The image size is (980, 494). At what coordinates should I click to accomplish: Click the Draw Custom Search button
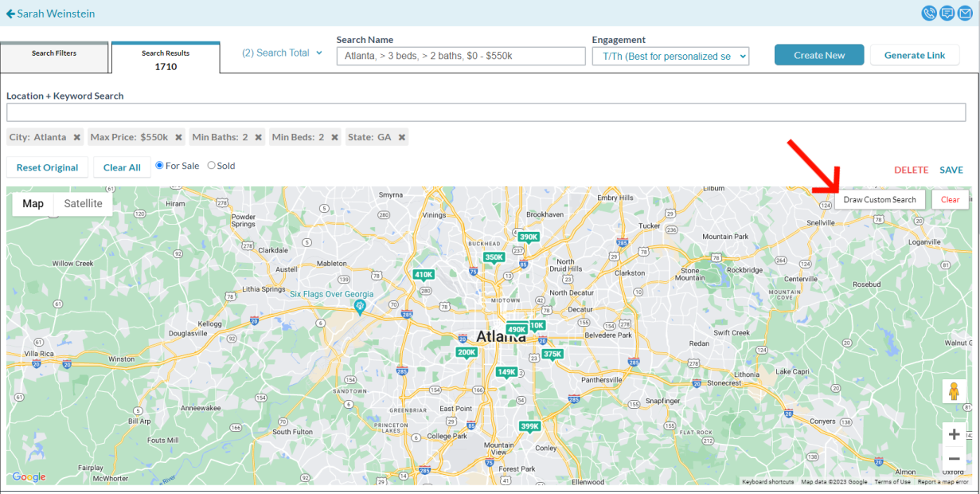pos(880,199)
